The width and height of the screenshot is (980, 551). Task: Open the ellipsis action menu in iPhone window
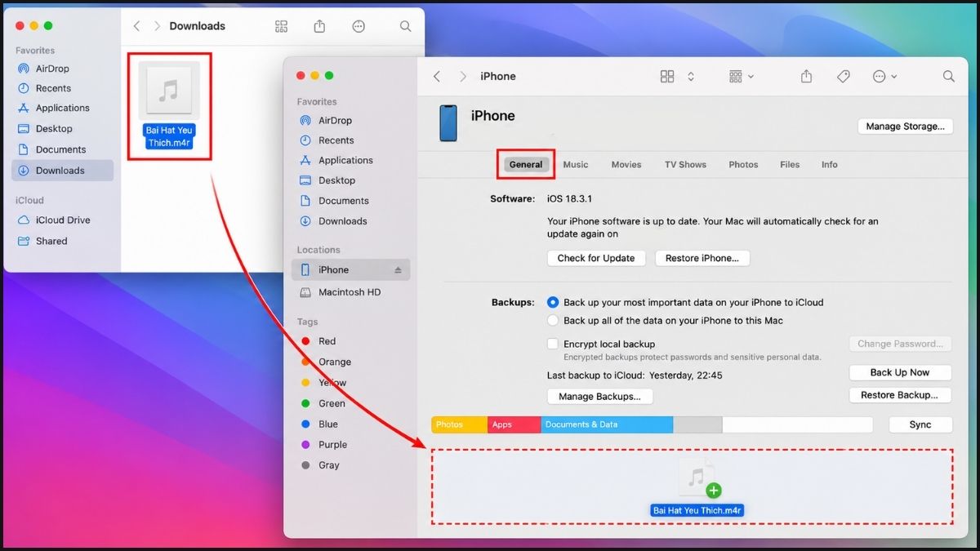pyautogui.click(x=884, y=76)
